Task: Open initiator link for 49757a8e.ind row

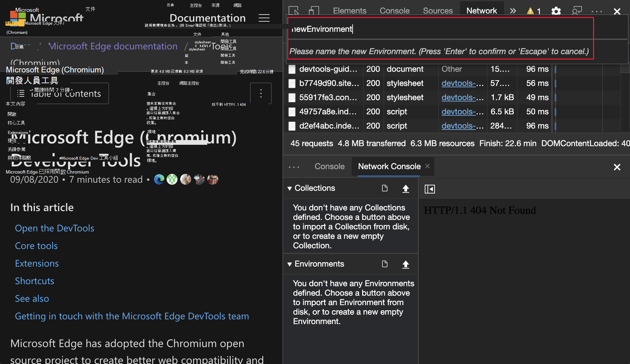Action: tap(462, 112)
